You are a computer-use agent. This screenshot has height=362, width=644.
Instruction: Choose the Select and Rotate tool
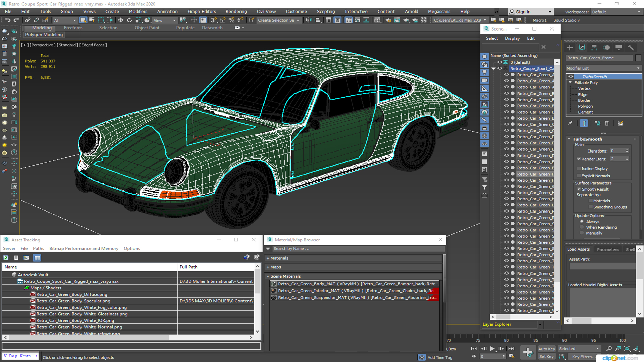tap(129, 20)
